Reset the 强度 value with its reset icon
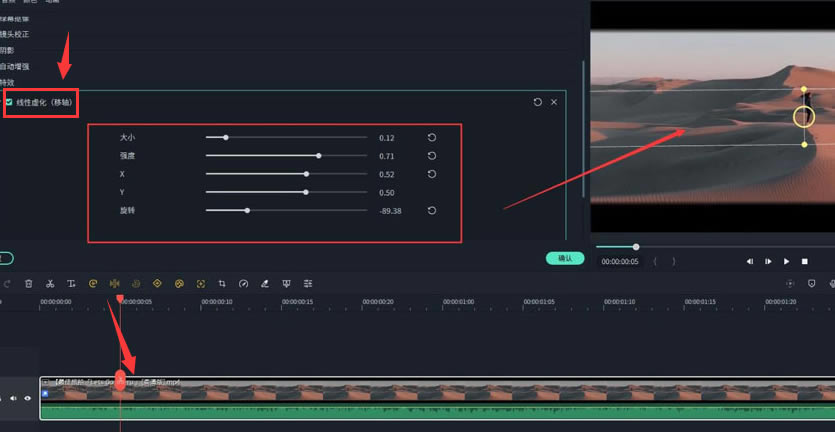 [x=432, y=156]
